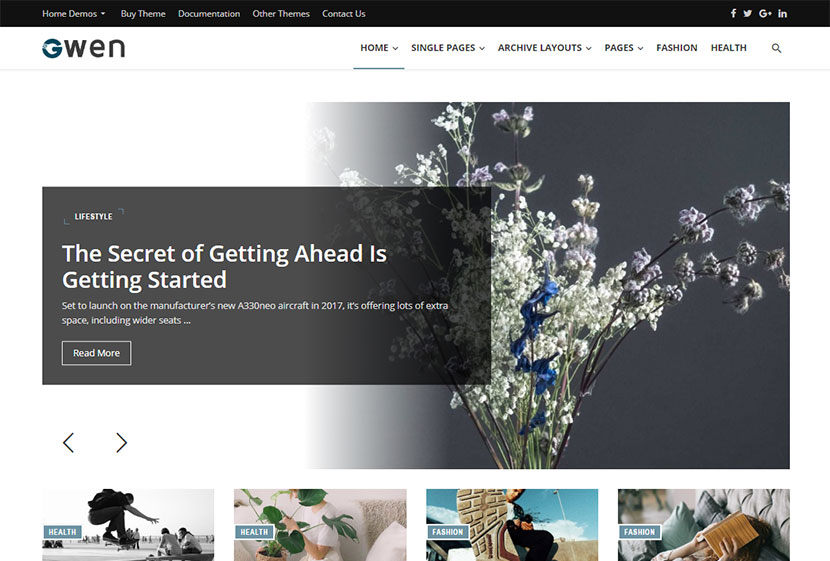
Task: Select the Health menu item
Action: pos(728,48)
